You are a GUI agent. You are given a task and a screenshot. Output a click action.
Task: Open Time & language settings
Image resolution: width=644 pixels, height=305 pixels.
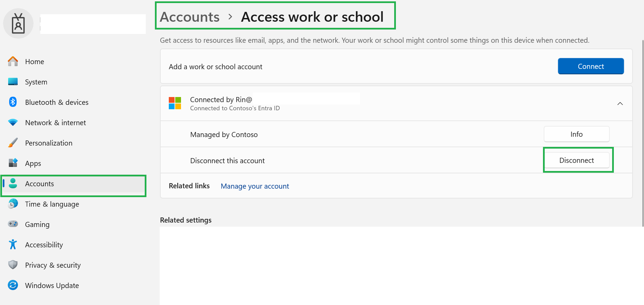tap(74, 204)
